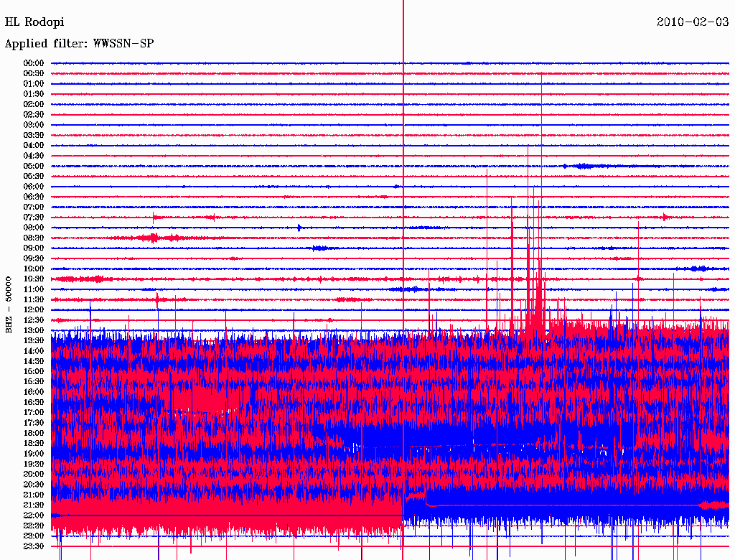
Task: Click the '01:00' time label
Action: [34, 84]
